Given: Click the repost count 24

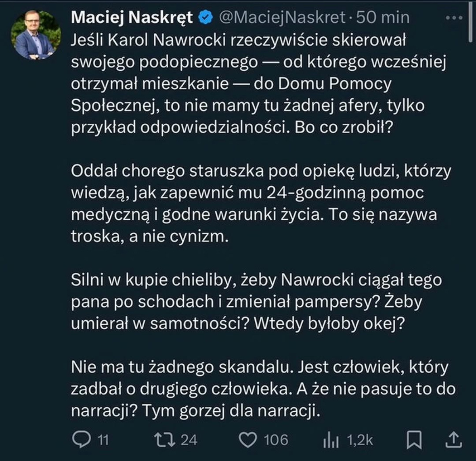Looking at the screenshot, I should coord(189,440).
